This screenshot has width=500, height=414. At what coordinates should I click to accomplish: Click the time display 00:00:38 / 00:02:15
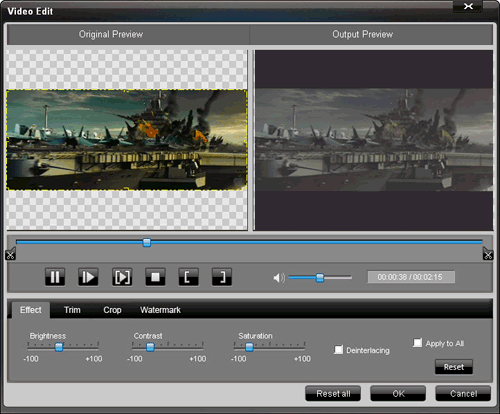[x=411, y=277]
